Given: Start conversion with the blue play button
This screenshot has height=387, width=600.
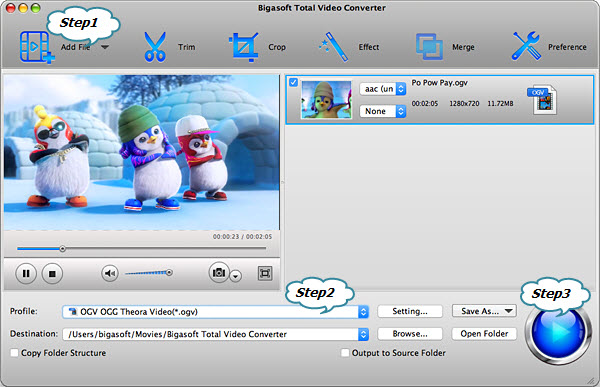Looking at the screenshot, I should (557, 332).
